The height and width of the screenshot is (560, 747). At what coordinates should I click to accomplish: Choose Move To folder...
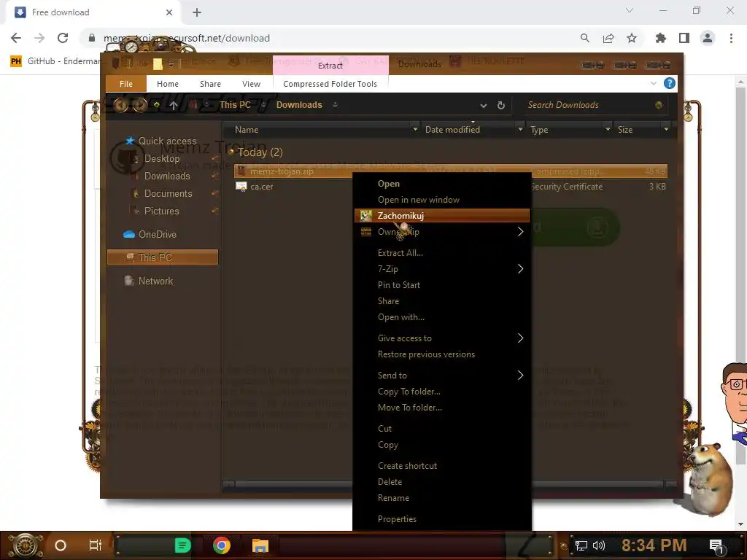pos(410,408)
